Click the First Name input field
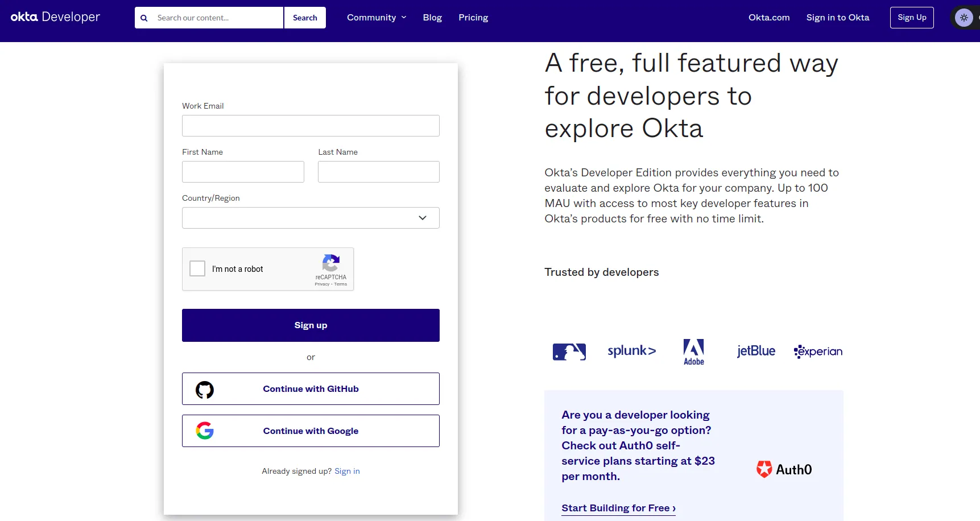The height and width of the screenshot is (521, 980). point(243,172)
